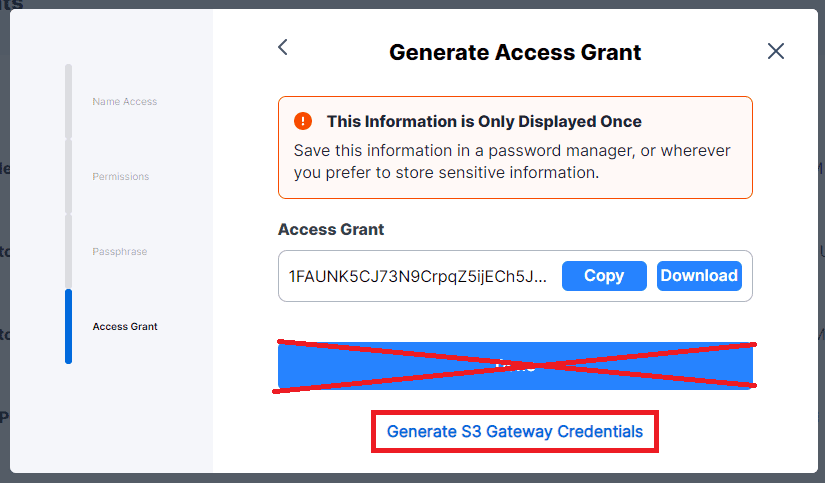This screenshot has width=825, height=483.
Task: Click the save in password manager notice text
Action: tap(512, 162)
